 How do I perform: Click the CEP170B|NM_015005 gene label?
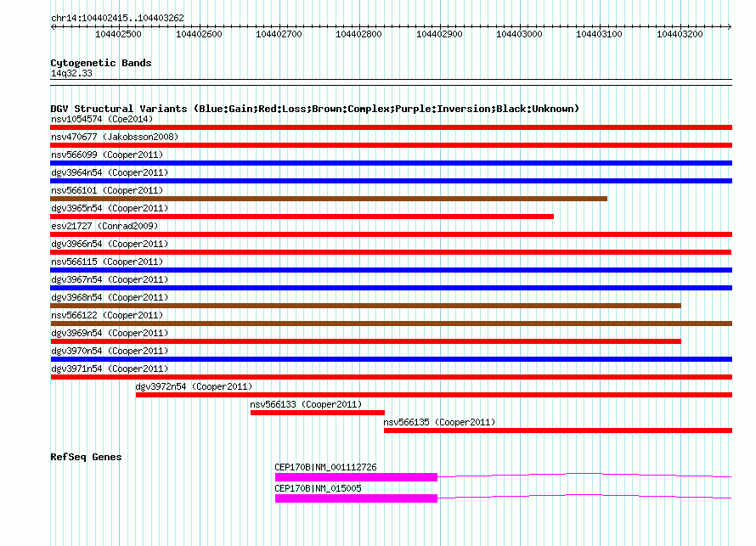point(318,488)
